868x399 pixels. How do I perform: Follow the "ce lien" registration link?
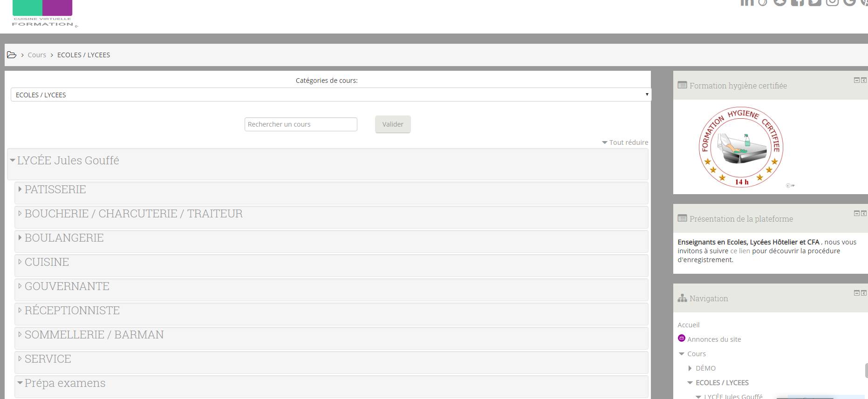click(x=740, y=251)
